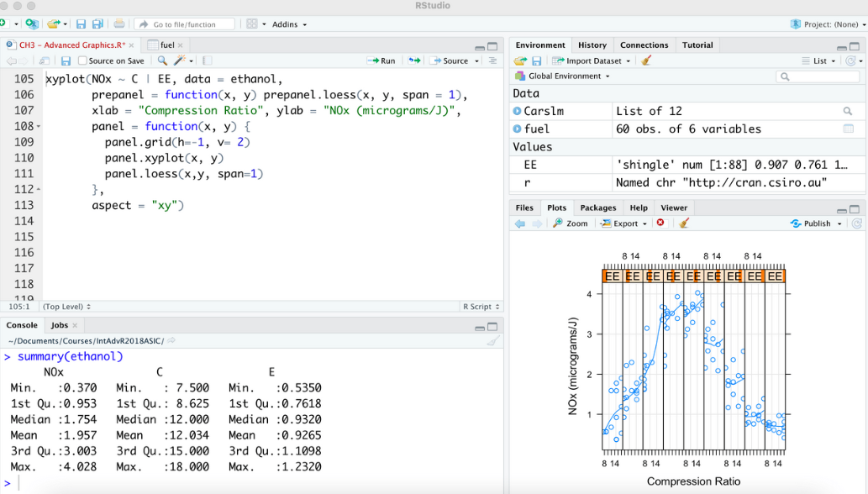Toggle the Source on Save checkbox

[83, 60]
